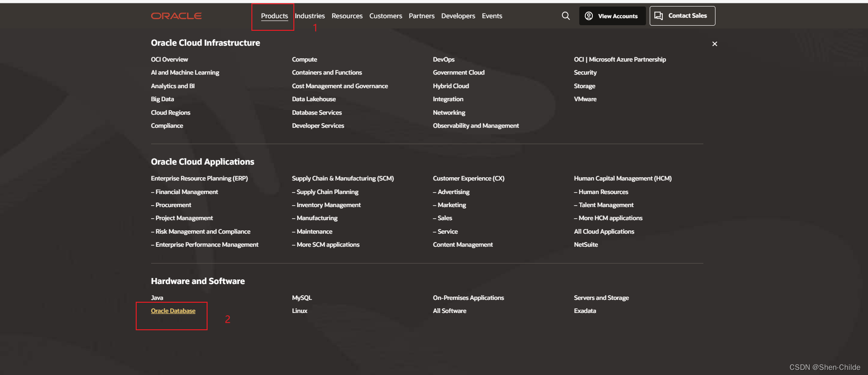The height and width of the screenshot is (375, 868).
Task: Close the Products mega menu
Action: click(x=715, y=44)
